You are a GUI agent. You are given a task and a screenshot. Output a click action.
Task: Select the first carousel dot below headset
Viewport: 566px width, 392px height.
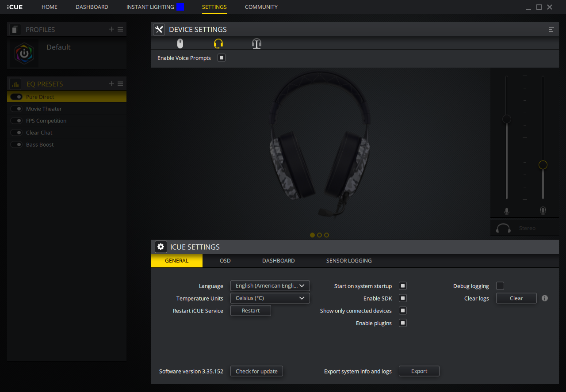(x=313, y=235)
